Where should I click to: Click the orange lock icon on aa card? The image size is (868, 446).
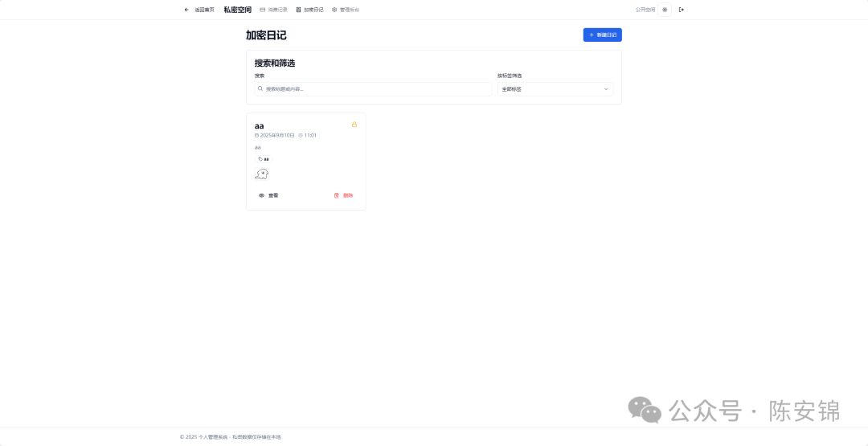point(354,125)
